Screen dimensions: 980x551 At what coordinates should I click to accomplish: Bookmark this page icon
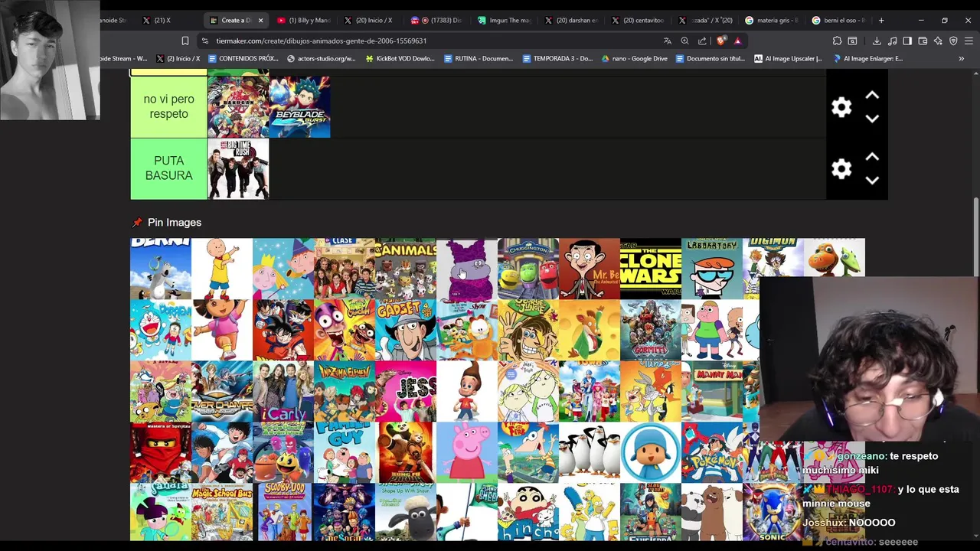[x=185, y=41]
